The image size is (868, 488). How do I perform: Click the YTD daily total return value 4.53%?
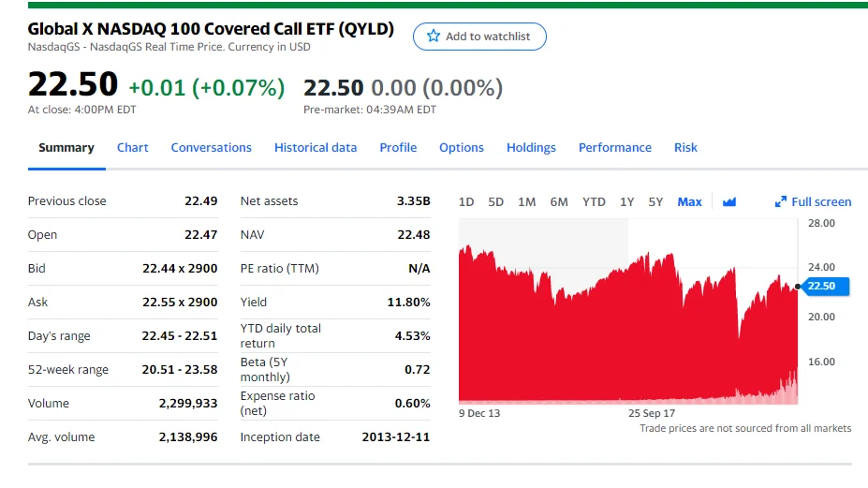412,336
